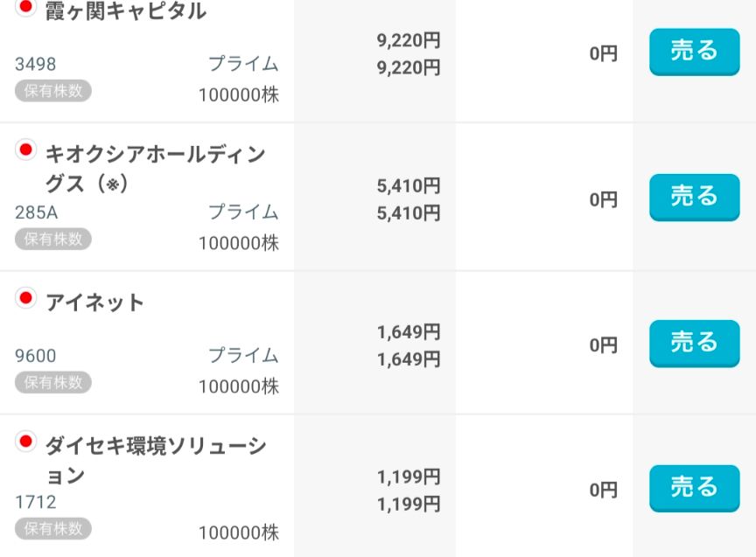Tap 保有株数 badge under code 285A
Viewport: 756px width, 557px height.
[53, 239]
